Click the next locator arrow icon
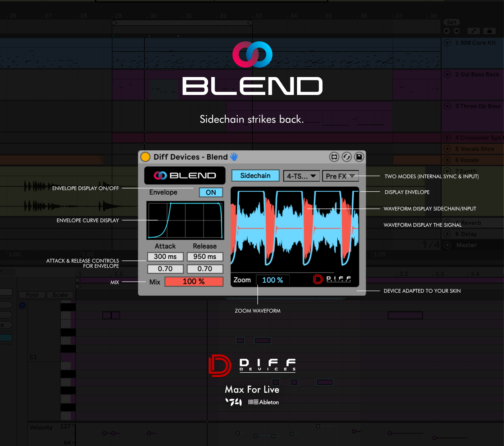Screen dimensions: 504x446 pos(456,31)
